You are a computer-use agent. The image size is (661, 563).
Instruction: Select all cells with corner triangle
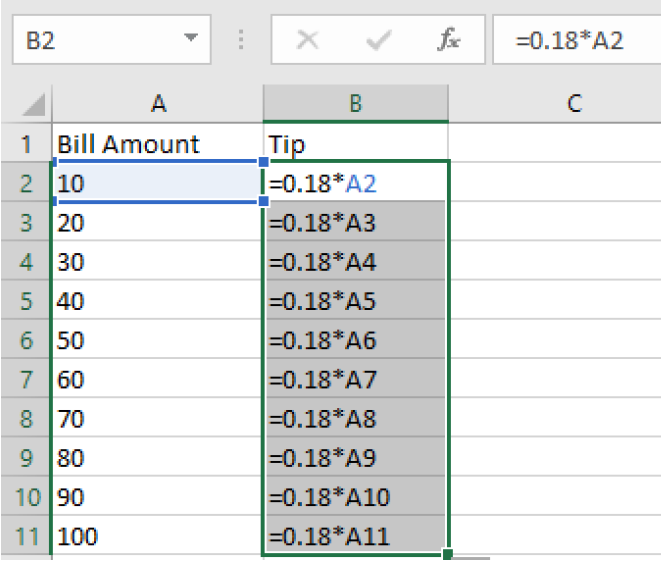point(33,104)
